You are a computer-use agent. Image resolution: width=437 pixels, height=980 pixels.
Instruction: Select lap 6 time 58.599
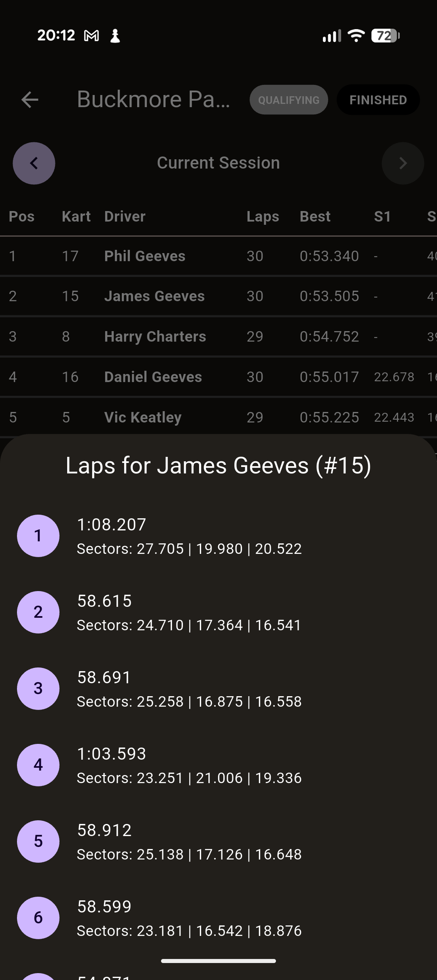(x=104, y=906)
